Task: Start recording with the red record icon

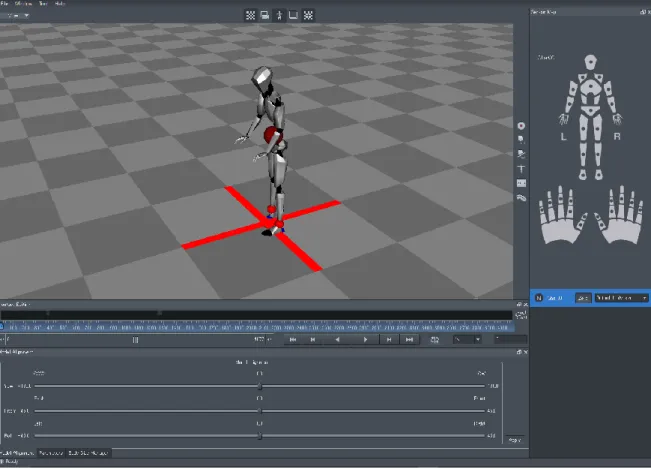Action: click(x=521, y=126)
